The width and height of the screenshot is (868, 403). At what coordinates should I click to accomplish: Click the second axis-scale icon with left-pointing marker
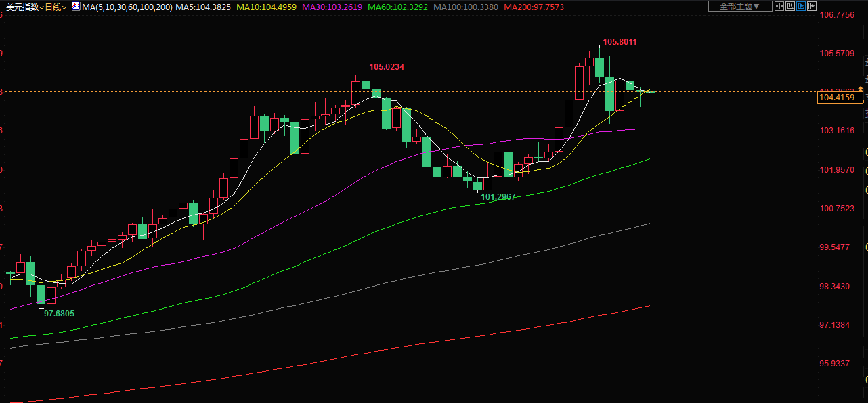[x=790, y=6]
